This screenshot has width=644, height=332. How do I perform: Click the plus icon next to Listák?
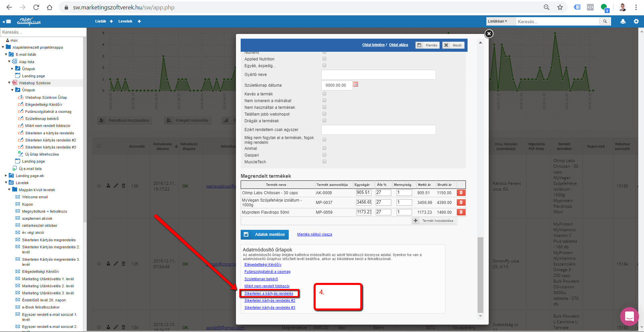[x=111, y=21]
